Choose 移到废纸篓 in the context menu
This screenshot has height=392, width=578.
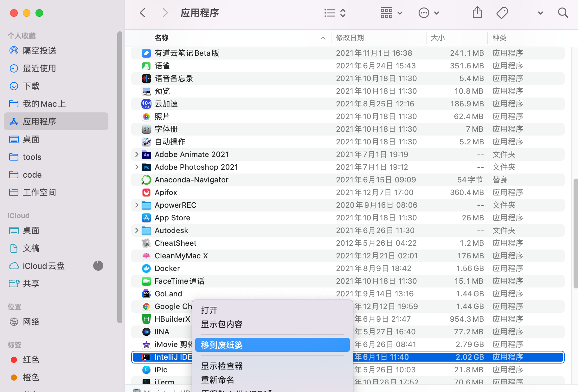click(x=273, y=345)
